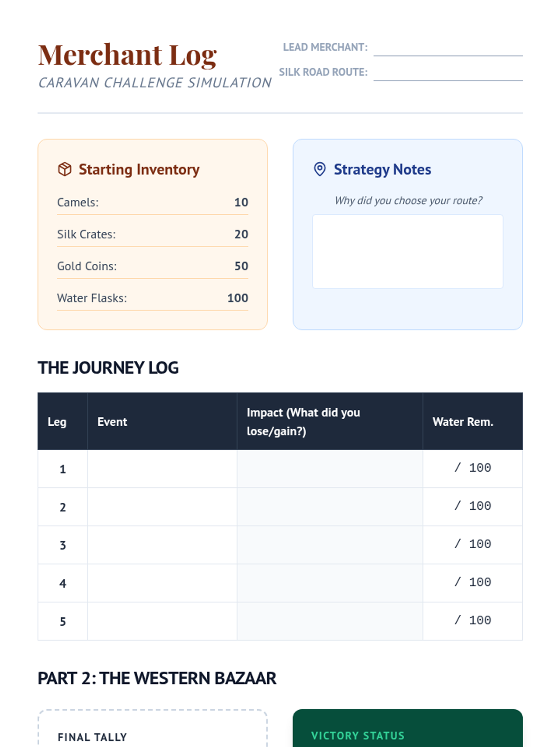Viewport: 560px width, 747px height.
Task: Click the crate icon beside Starting Inventory
Action: click(x=64, y=169)
